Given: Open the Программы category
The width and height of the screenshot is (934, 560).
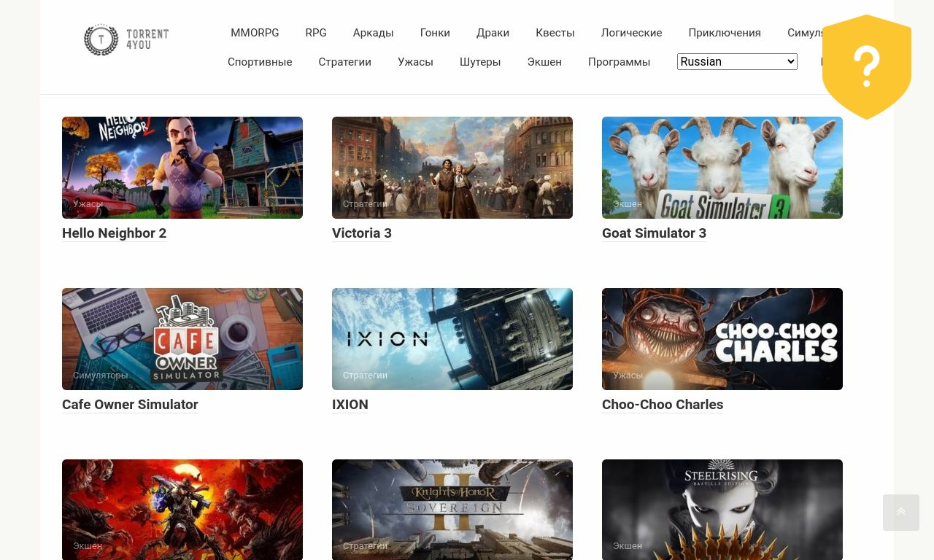Looking at the screenshot, I should pos(619,62).
